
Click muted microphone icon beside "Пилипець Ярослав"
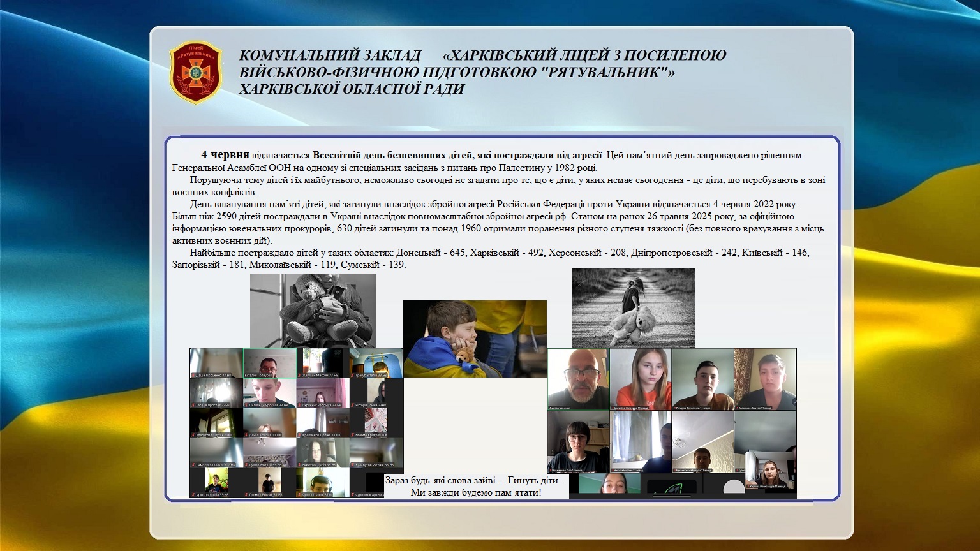click(246, 405)
